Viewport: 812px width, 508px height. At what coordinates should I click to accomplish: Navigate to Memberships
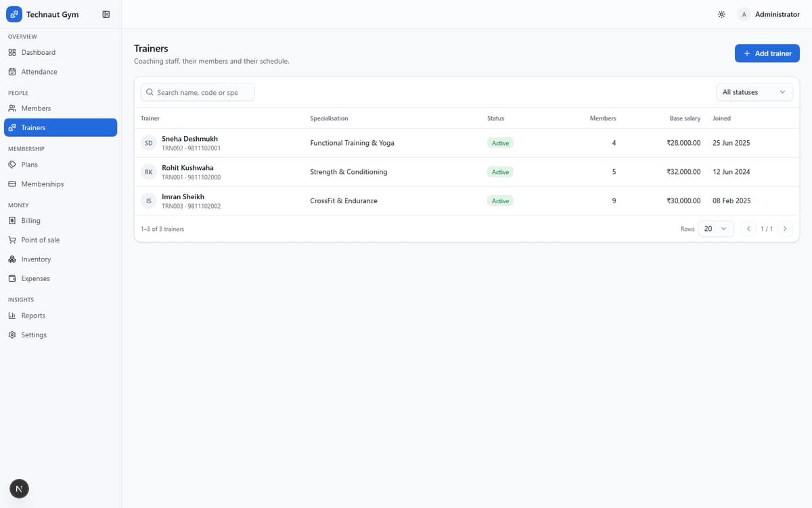[x=60, y=184]
